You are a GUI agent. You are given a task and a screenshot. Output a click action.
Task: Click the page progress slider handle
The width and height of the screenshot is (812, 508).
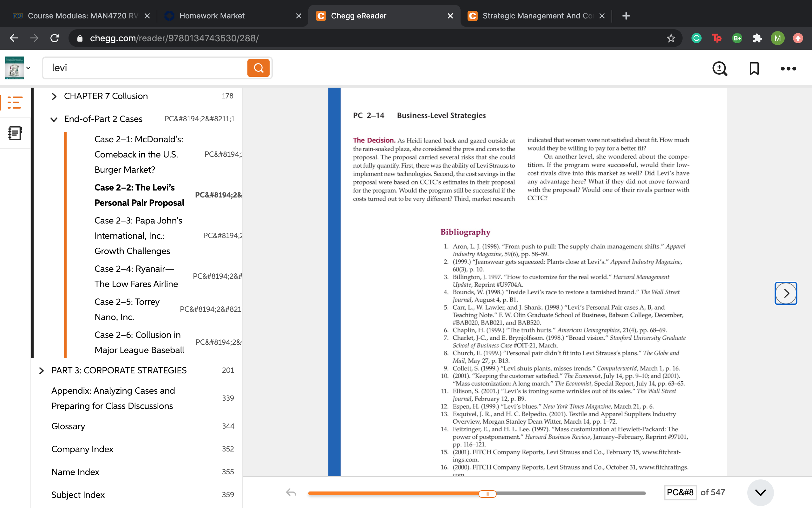pos(487,493)
